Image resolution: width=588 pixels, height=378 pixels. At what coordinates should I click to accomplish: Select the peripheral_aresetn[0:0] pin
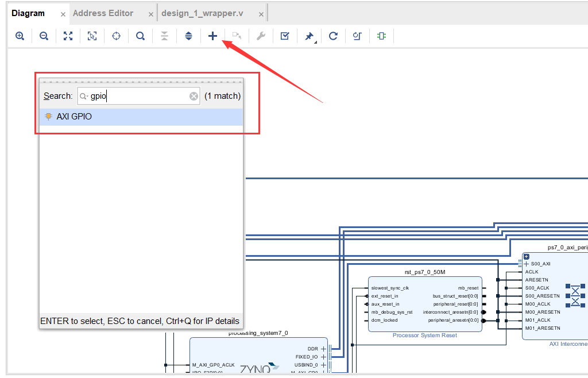point(454,320)
